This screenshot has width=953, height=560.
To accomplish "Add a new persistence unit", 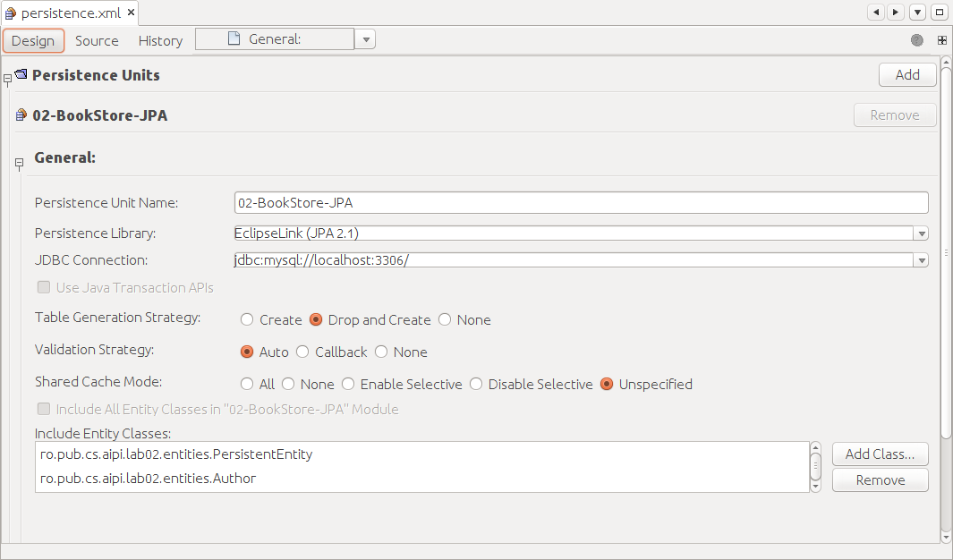I will 907,75.
